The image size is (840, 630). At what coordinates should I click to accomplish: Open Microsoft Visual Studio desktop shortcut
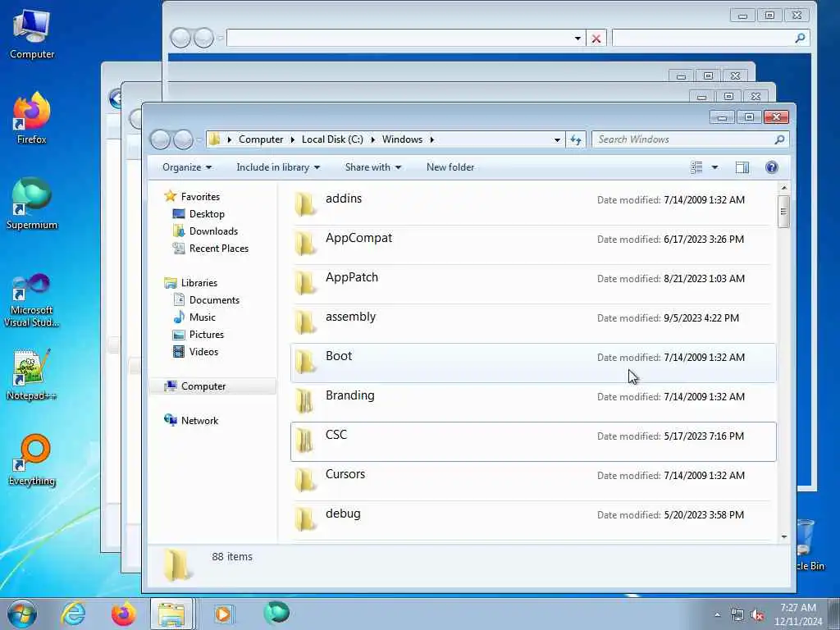click(32, 300)
